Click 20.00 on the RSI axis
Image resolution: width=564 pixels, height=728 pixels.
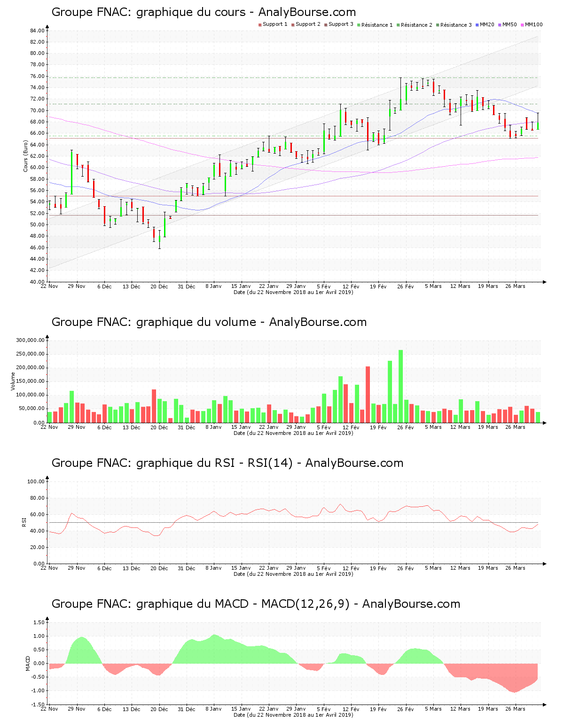(37, 547)
